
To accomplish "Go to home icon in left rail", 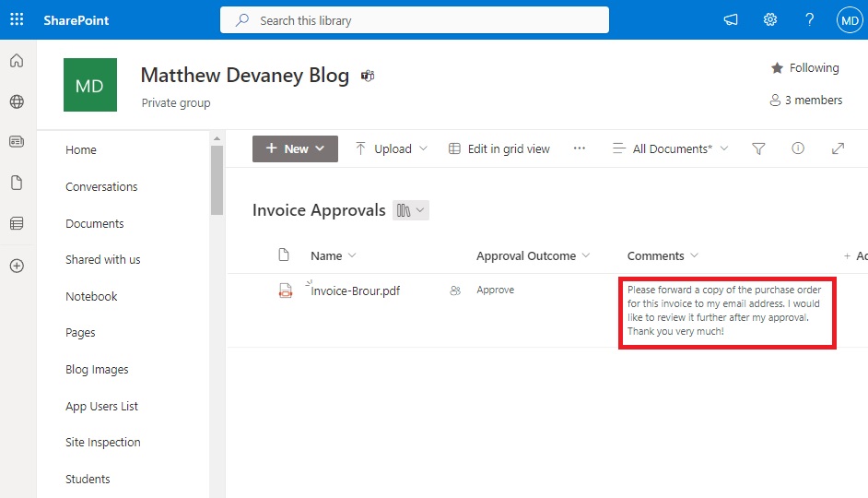I will (x=17, y=60).
